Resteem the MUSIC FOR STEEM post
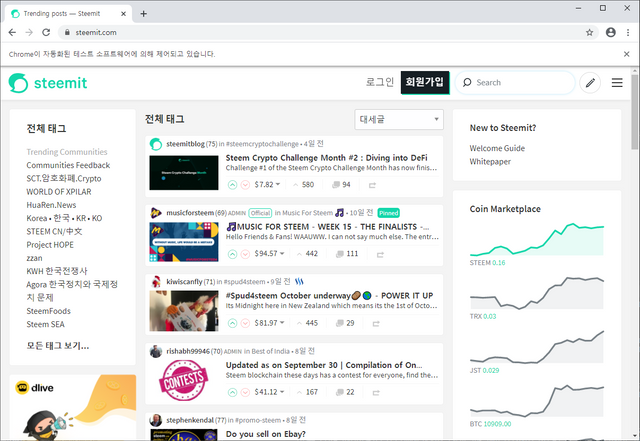This screenshot has height=441, width=640. pyautogui.click(x=380, y=254)
